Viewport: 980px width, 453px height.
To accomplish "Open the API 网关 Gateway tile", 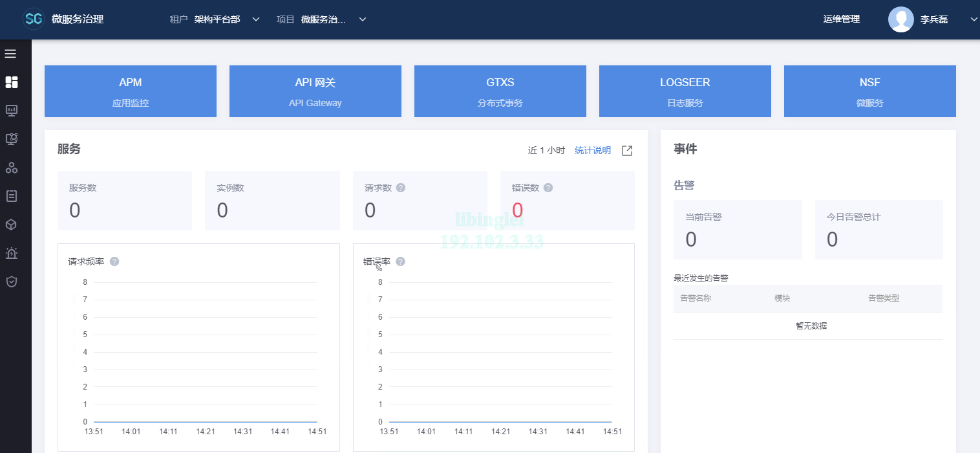I will pos(315,91).
